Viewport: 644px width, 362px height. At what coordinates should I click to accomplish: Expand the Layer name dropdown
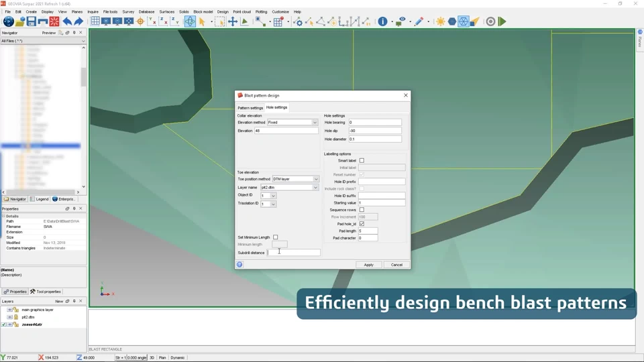click(x=315, y=188)
